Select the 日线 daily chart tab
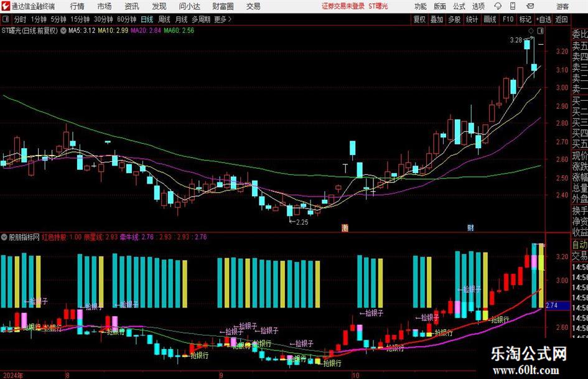588x379 pixels. tap(147, 19)
